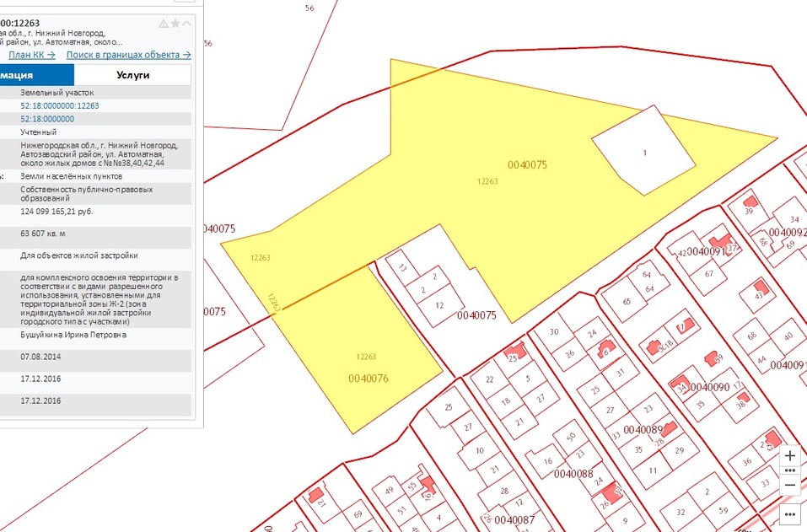Screen dimensions: 807x532
Task: Open the План КК link
Action: (32, 54)
